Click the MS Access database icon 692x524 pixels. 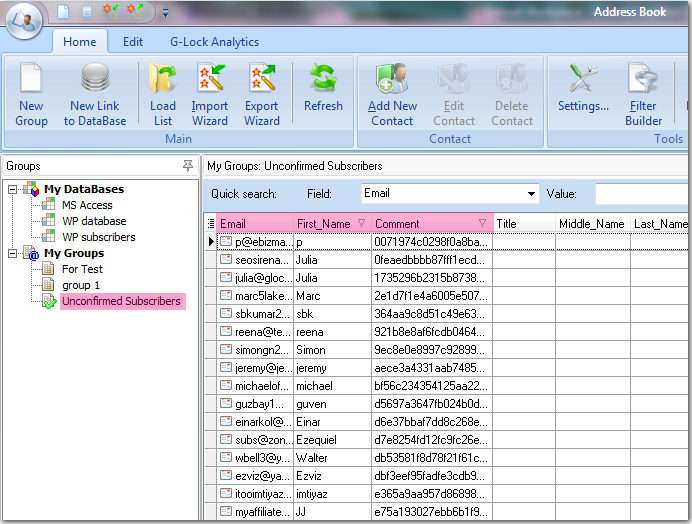pos(48,205)
